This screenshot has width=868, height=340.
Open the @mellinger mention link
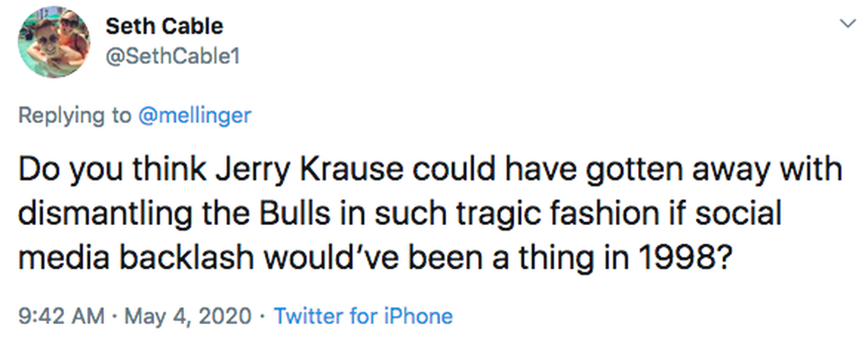[x=194, y=116]
